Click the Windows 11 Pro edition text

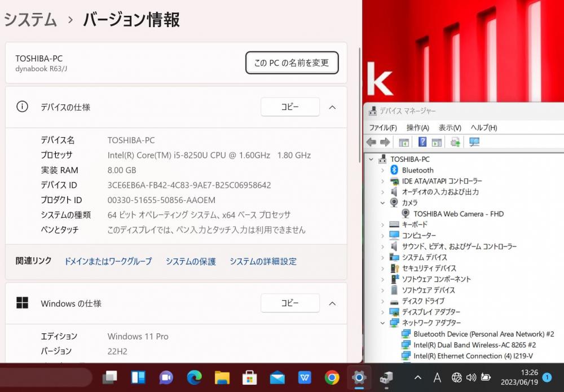pyautogui.click(x=138, y=337)
